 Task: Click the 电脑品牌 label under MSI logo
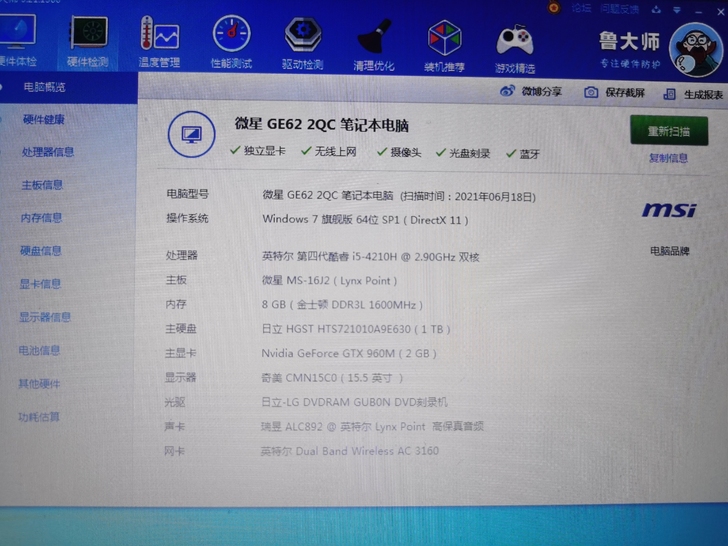[x=670, y=251]
